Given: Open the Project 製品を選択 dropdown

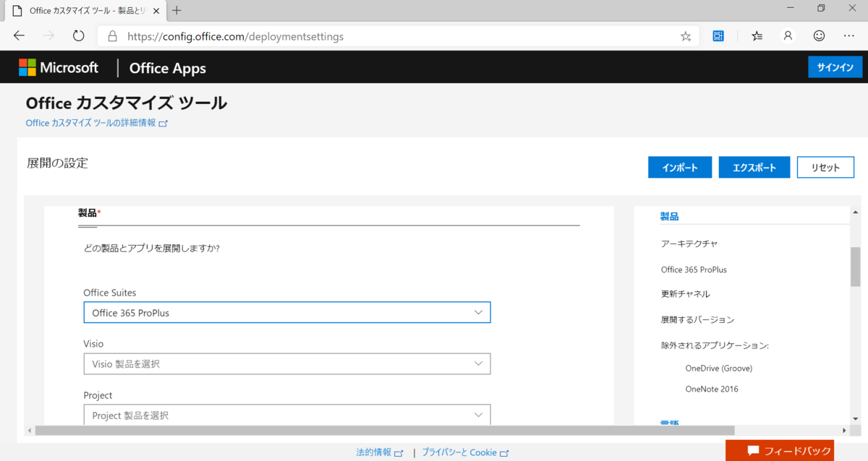Looking at the screenshot, I should 287,414.
